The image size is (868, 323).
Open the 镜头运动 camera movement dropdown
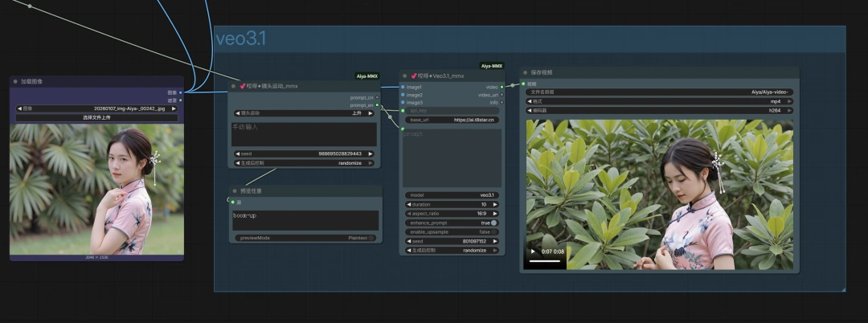305,113
